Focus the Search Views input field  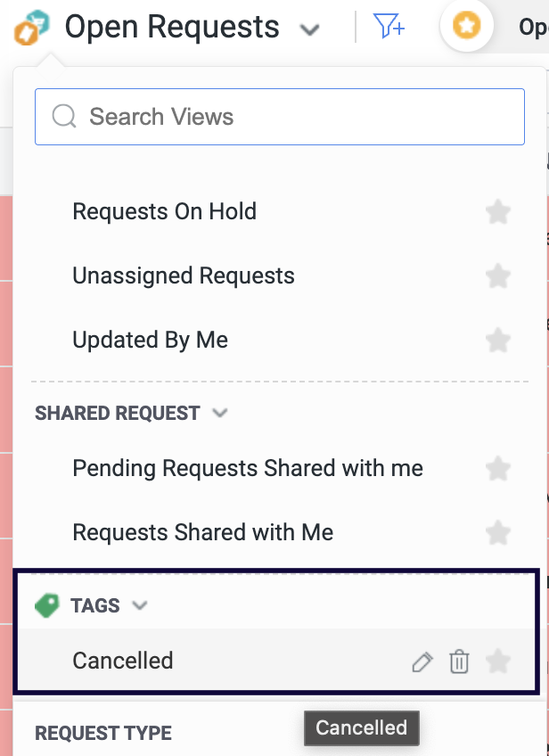point(294,117)
